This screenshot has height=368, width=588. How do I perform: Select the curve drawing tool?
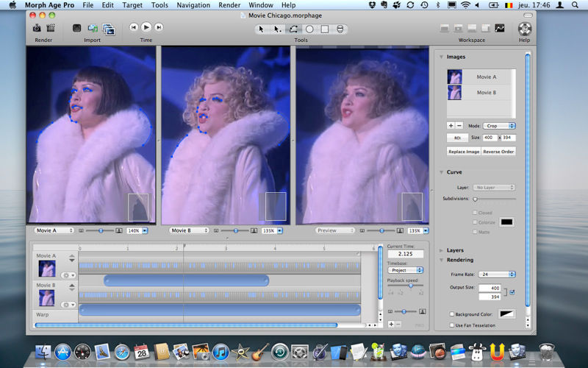(x=293, y=29)
